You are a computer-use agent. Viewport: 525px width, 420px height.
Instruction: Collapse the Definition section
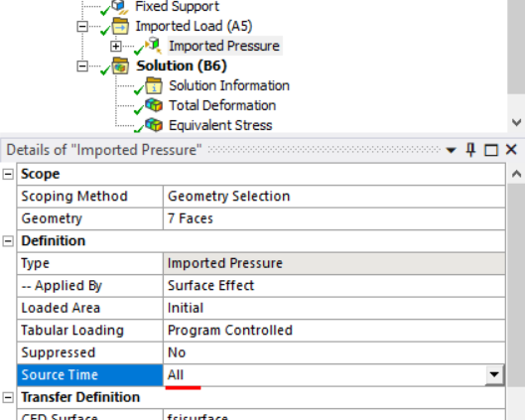point(8,241)
